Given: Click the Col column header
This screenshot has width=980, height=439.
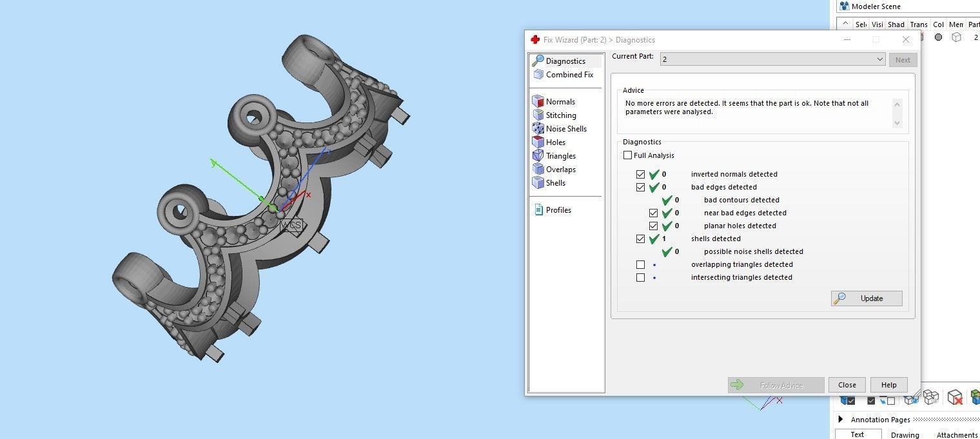Looking at the screenshot, I should [938, 24].
